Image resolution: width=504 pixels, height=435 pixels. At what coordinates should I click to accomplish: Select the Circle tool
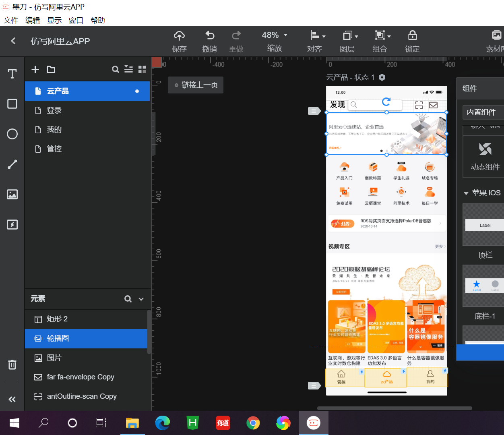[x=12, y=134]
